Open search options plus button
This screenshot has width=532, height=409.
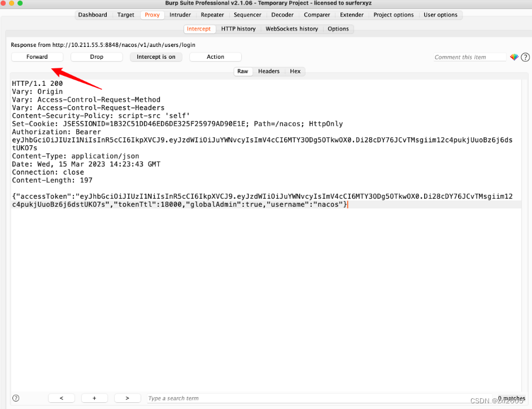[x=94, y=398]
